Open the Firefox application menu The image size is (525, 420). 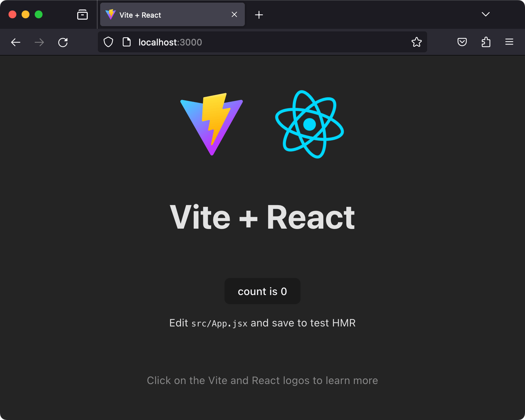[x=509, y=42]
